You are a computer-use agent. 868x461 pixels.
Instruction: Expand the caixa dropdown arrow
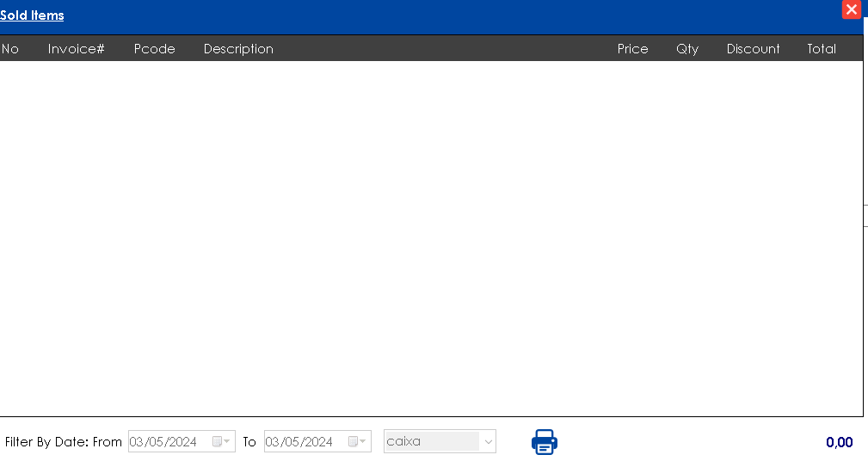point(488,442)
